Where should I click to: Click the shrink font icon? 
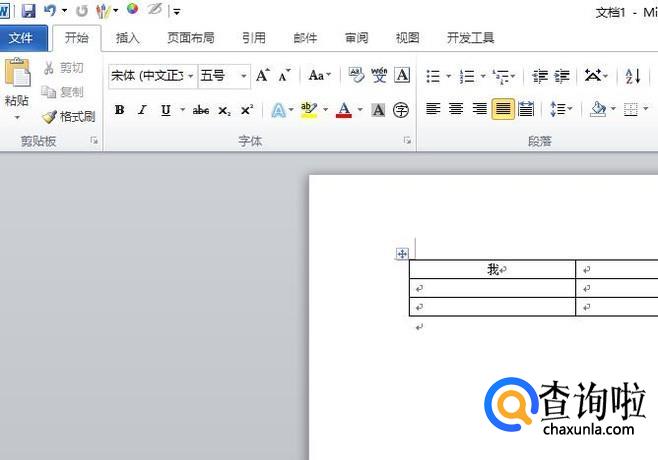coord(284,76)
